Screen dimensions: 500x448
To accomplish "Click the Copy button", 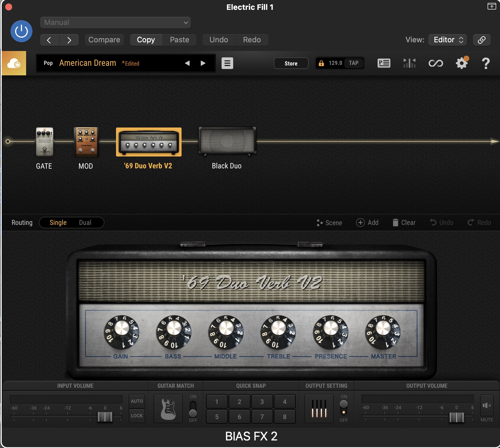I will [146, 40].
